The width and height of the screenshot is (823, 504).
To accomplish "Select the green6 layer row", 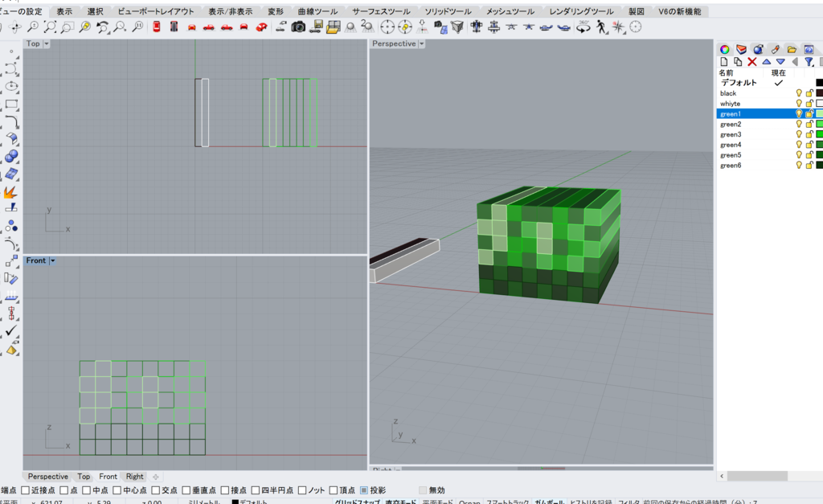I will (x=769, y=166).
